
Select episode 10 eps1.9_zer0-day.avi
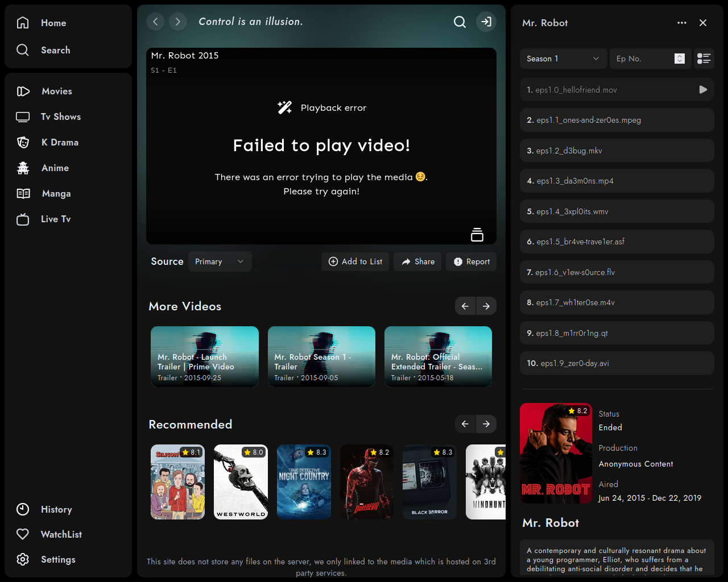tap(617, 363)
